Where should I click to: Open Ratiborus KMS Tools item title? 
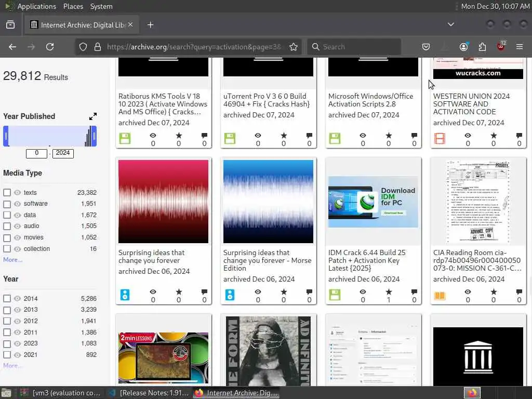[x=163, y=104]
